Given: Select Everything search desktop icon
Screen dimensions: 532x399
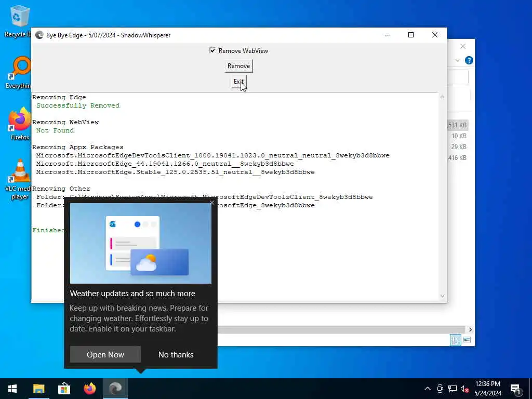Looking at the screenshot, I should pyautogui.click(x=19, y=73).
